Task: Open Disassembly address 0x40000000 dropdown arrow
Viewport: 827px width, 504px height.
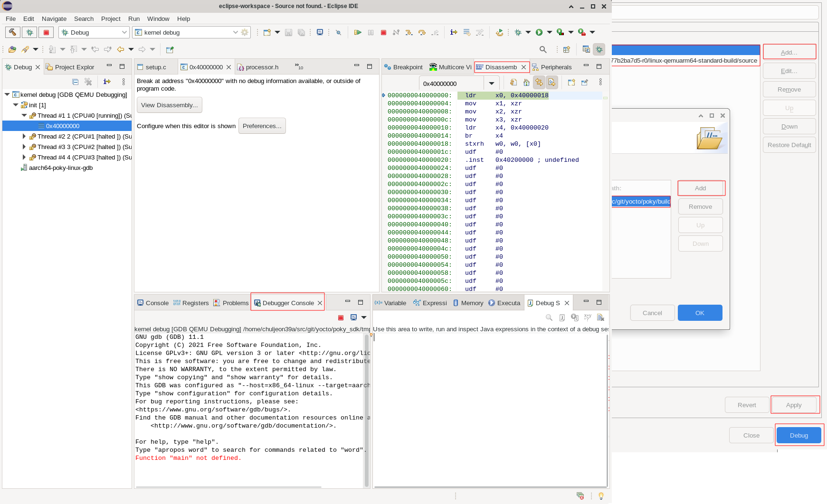Action: coord(492,84)
